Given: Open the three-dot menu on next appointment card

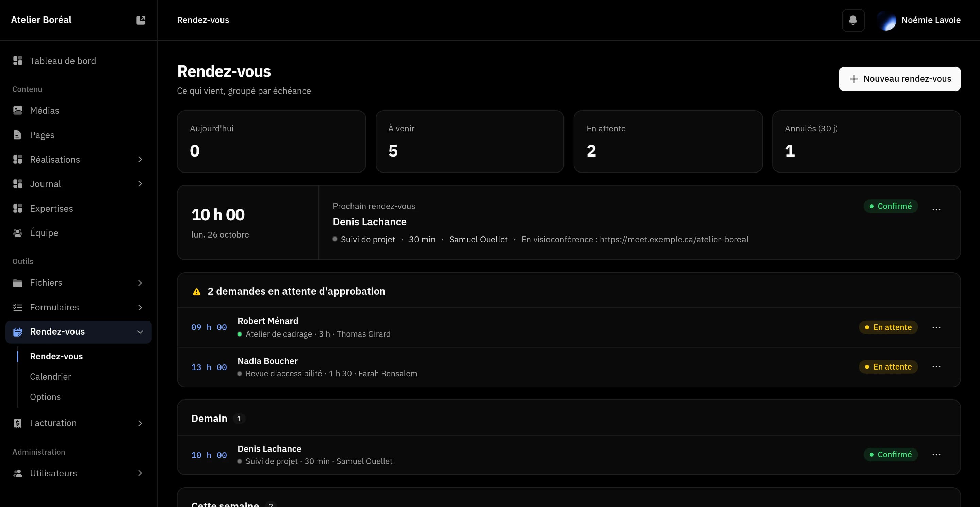Looking at the screenshot, I should click(936, 209).
